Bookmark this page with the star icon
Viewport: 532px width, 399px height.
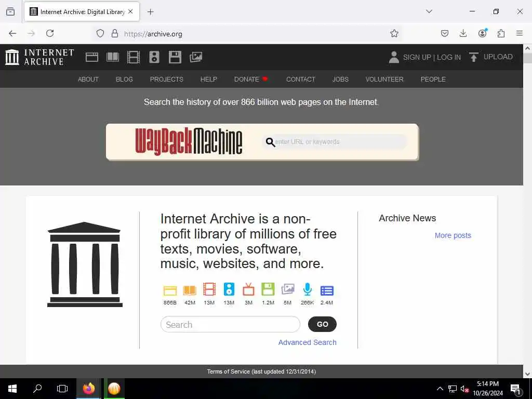(x=394, y=33)
